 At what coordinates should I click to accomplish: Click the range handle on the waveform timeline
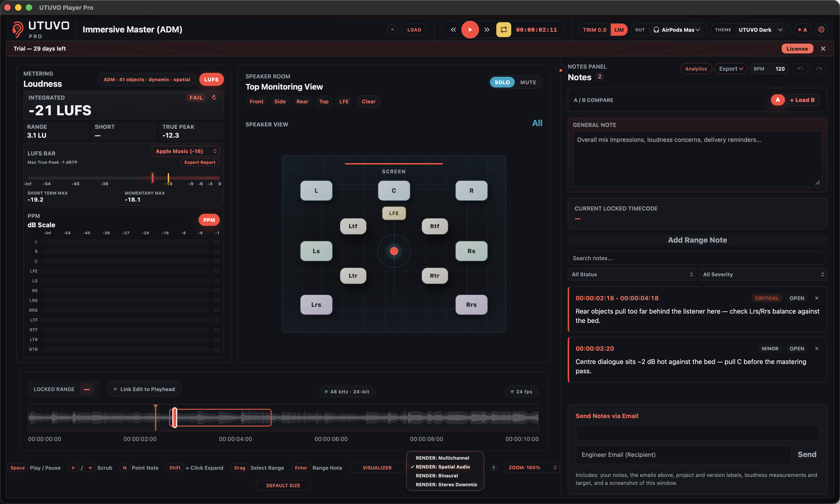coord(175,417)
